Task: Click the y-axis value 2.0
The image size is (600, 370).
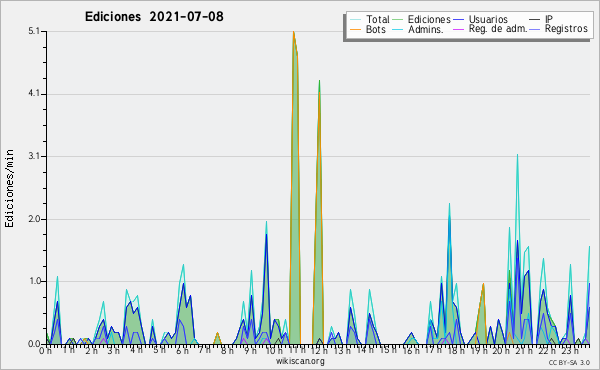Action: pyautogui.click(x=34, y=219)
